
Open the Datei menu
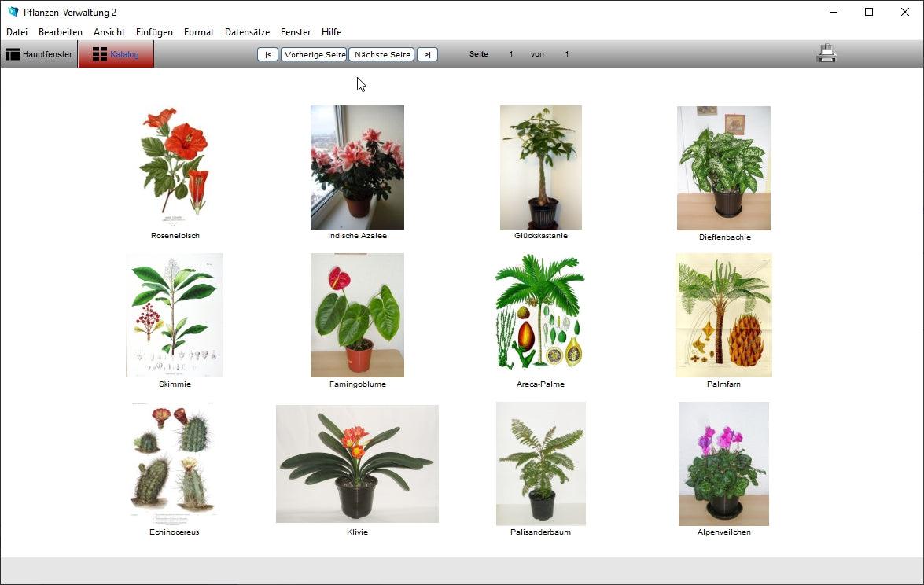click(17, 32)
